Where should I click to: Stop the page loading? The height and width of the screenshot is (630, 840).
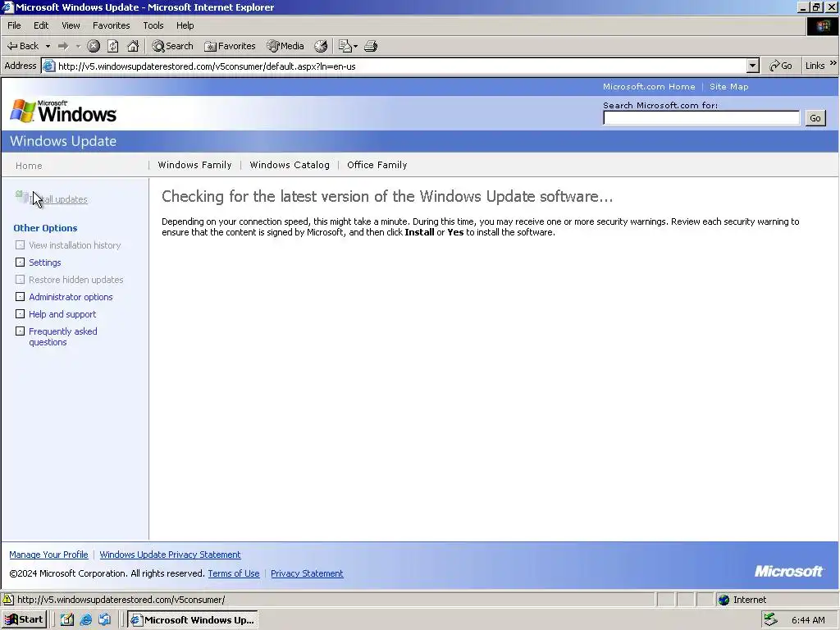(x=94, y=46)
